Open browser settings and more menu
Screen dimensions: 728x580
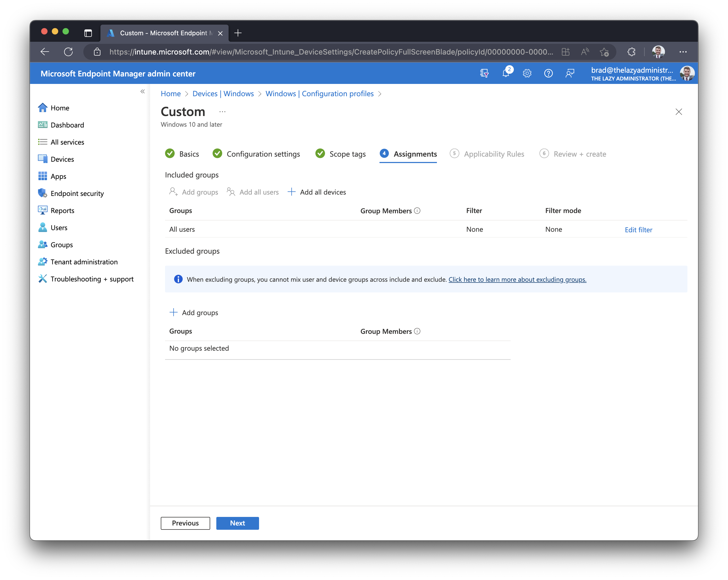tap(683, 52)
